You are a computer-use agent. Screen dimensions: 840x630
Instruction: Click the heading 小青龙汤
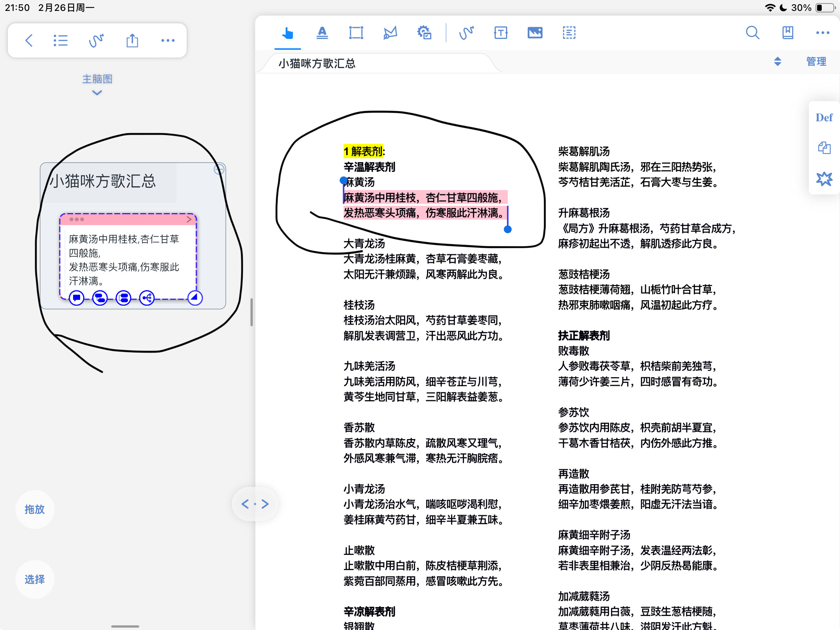pos(364,489)
